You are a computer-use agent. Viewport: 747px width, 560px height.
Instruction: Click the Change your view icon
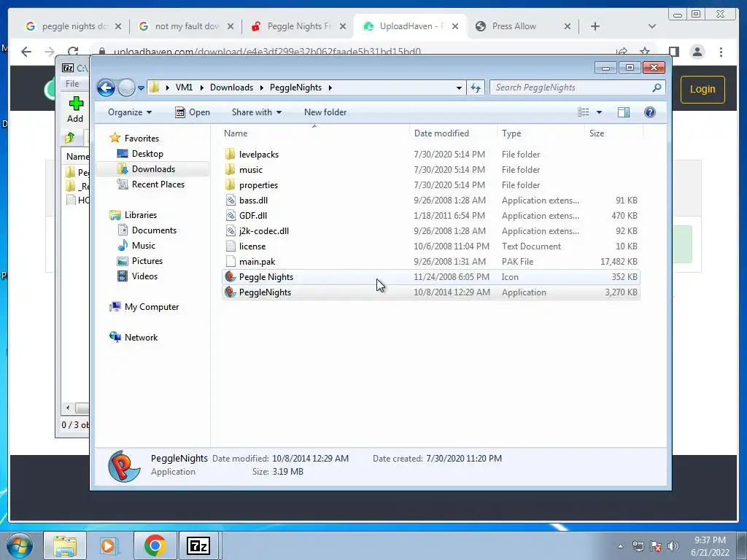tap(583, 112)
